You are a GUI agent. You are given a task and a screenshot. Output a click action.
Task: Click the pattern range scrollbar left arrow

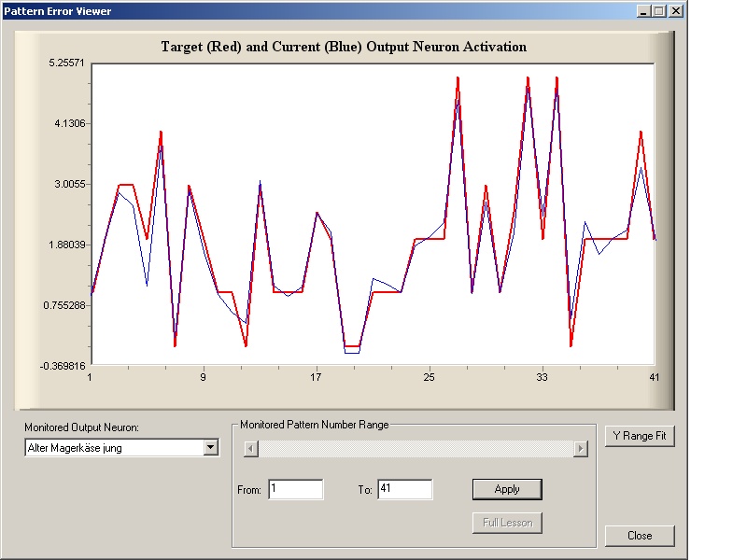coord(249,449)
